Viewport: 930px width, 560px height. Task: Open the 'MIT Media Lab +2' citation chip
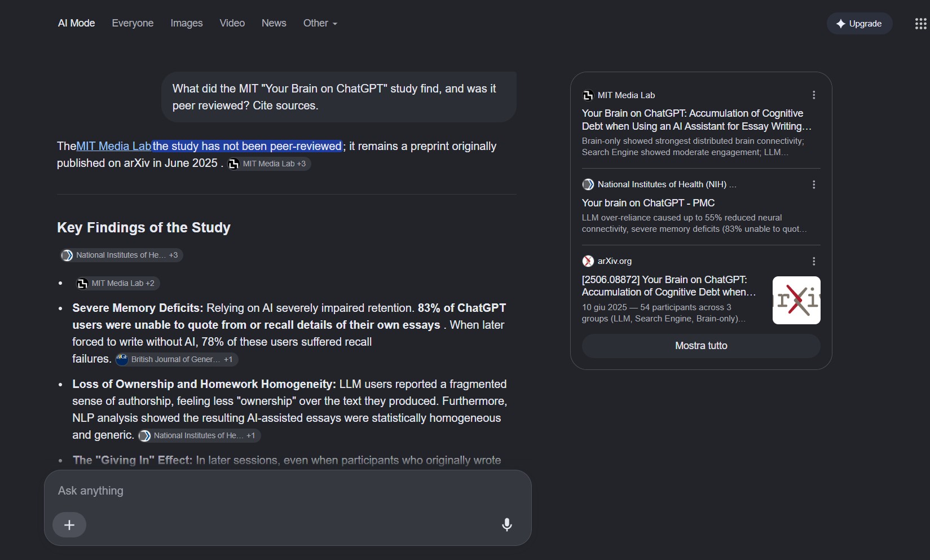[x=117, y=283]
